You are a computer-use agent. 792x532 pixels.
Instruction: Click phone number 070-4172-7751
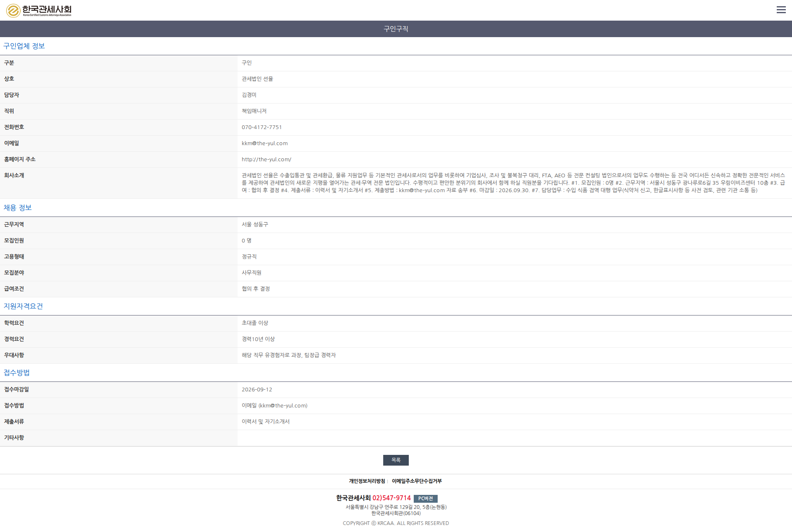point(262,127)
